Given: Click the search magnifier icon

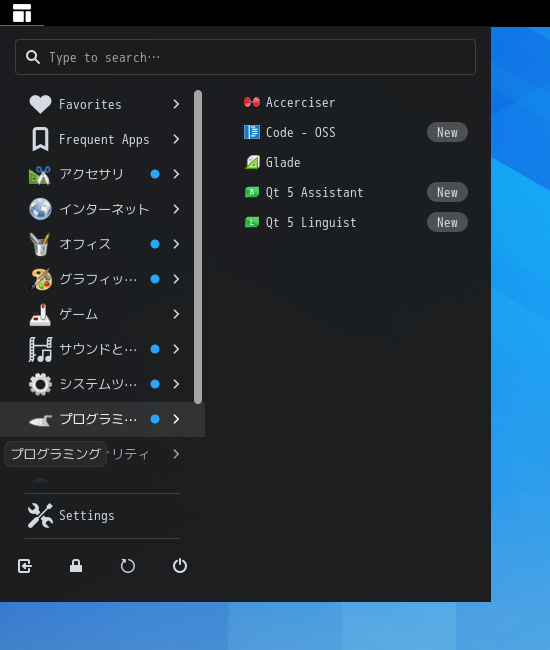Looking at the screenshot, I should pos(33,57).
